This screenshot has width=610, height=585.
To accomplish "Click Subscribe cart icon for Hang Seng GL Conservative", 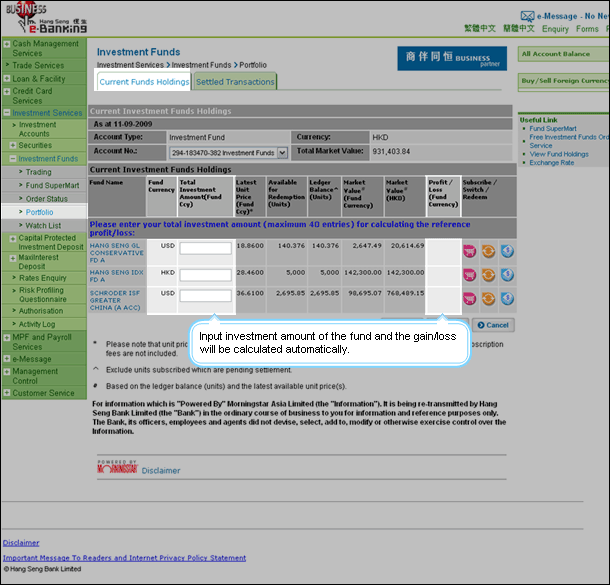I will point(470,252).
